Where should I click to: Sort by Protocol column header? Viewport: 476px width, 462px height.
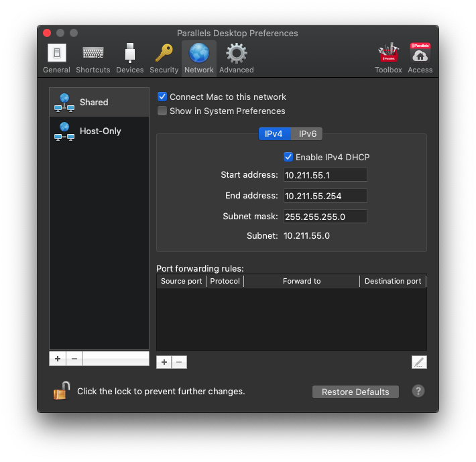click(x=225, y=281)
